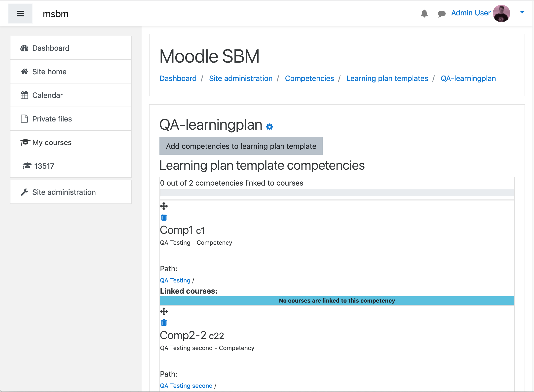This screenshot has width=534, height=392.
Task: Click '0 out of 2 competencies linked' text
Action: click(231, 183)
